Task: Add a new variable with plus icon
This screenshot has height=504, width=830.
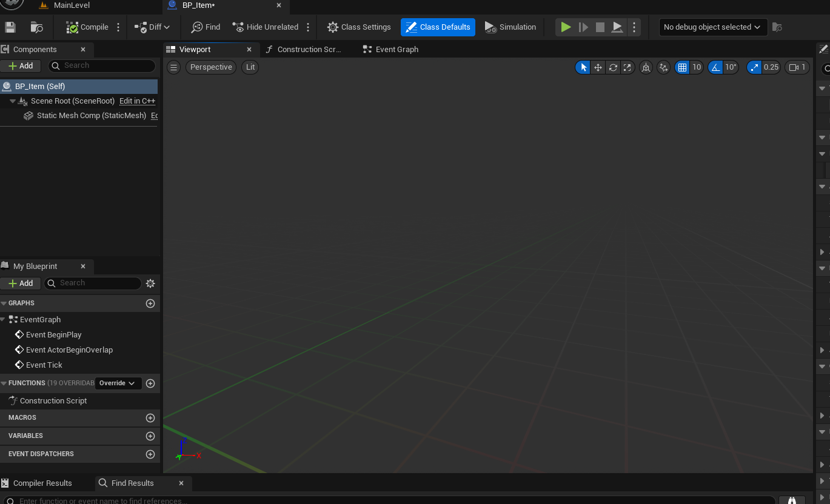Action: [x=150, y=436]
